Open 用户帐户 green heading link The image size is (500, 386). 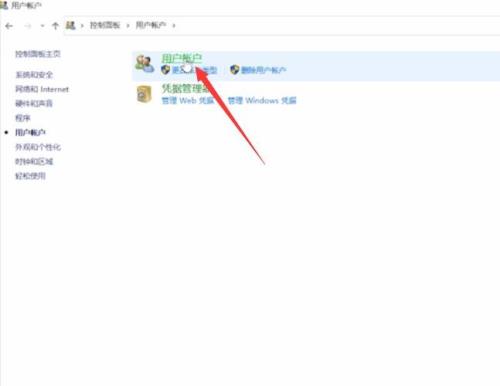(x=182, y=58)
